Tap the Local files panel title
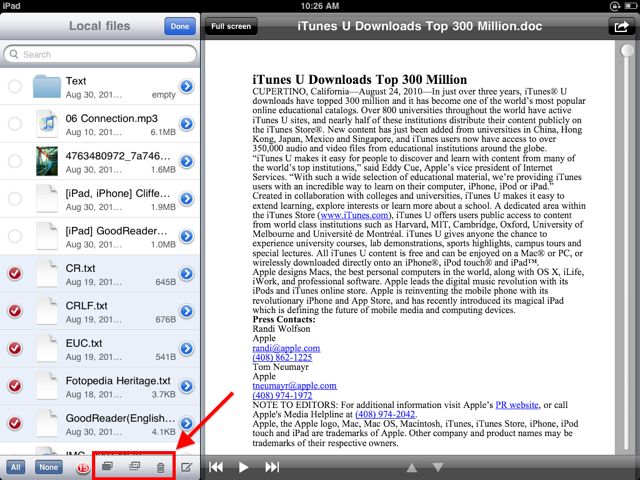 [x=99, y=26]
